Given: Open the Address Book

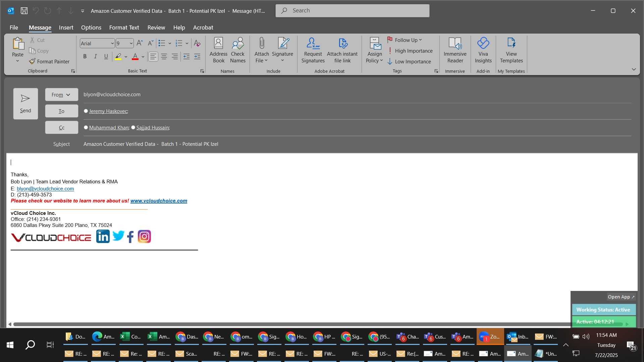Looking at the screenshot, I should tap(218, 50).
